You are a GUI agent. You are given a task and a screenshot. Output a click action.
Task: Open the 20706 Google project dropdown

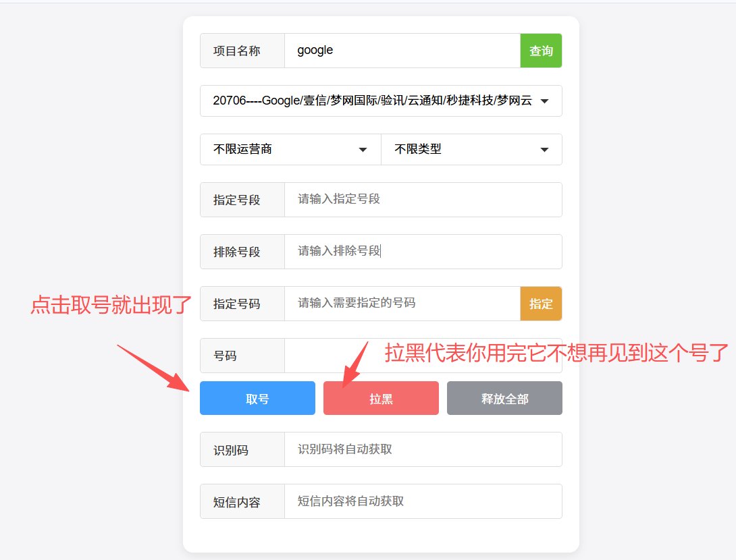[381, 101]
